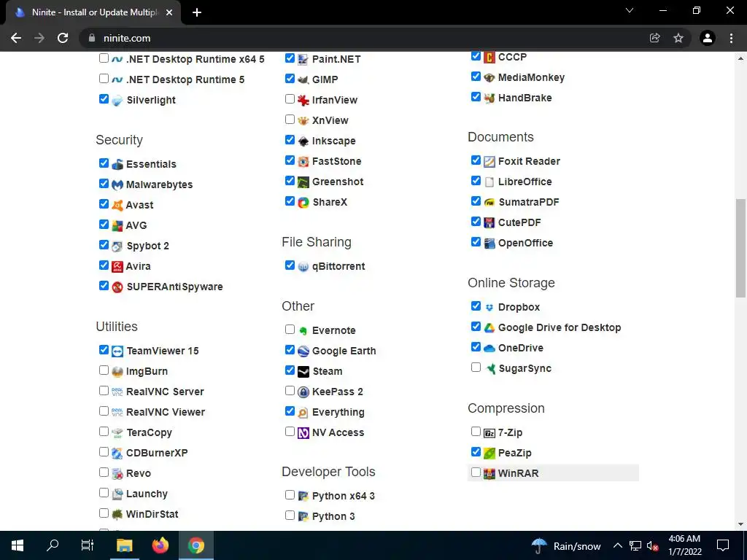Click the Greenshot icon
The width and height of the screenshot is (747, 560).
(303, 182)
